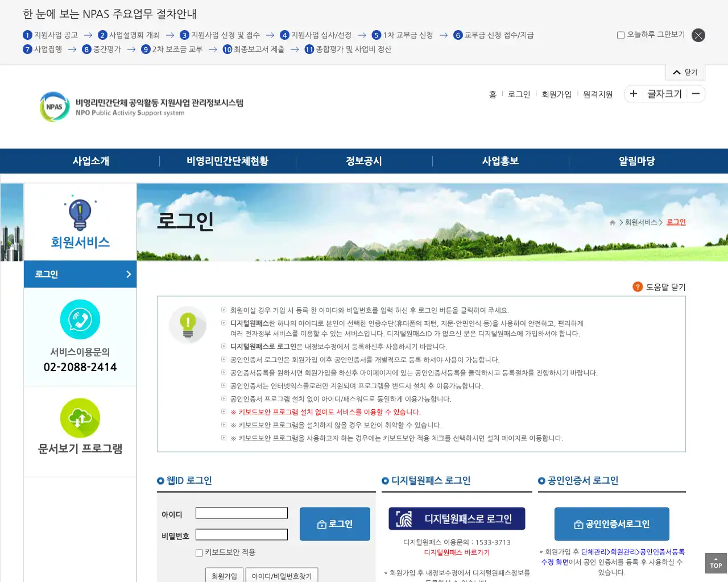Click step 4 '지원사업 심사/선정' text
The height and width of the screenshot is (582, 728).
coord(321,35)
